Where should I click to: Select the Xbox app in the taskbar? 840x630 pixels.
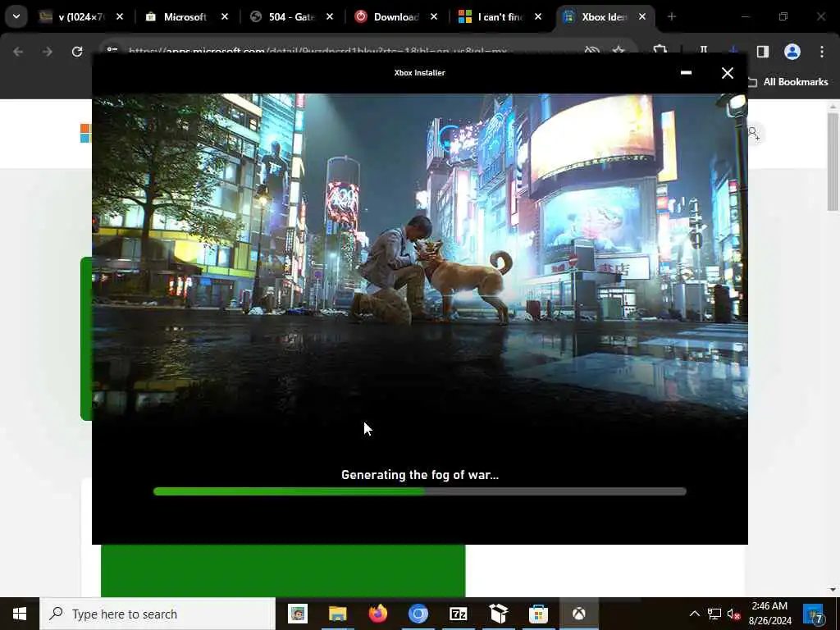click(x=578, y=614)
